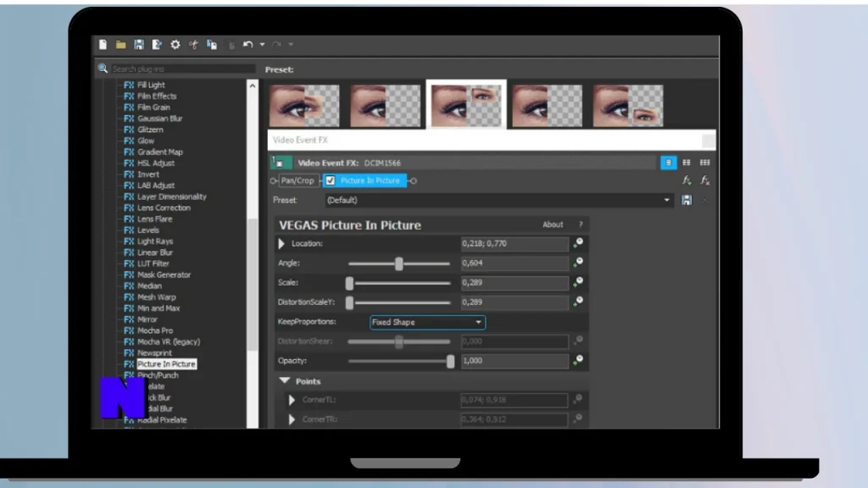Click the Scale animate keyframe icon
Image resolution: width=868 pixels, height=488 pixels.
point(578,282)
